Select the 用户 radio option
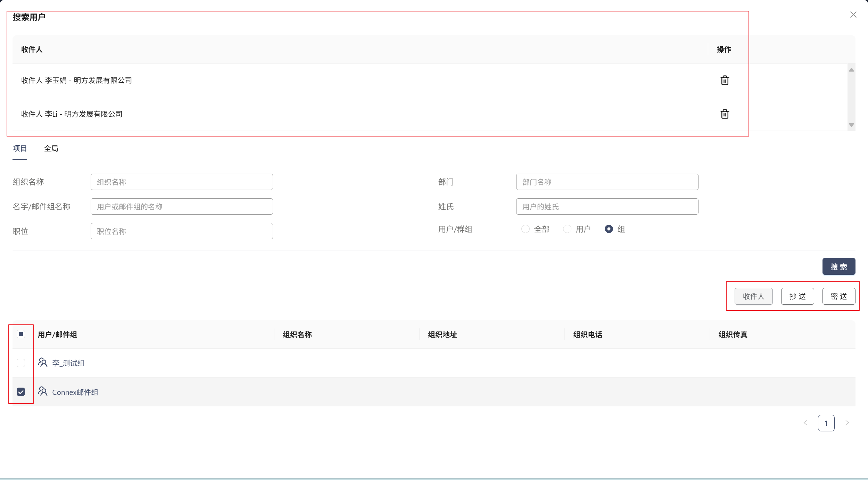Image resolution: width=868 pixels, height=480 pixels. tap(567, 229)
